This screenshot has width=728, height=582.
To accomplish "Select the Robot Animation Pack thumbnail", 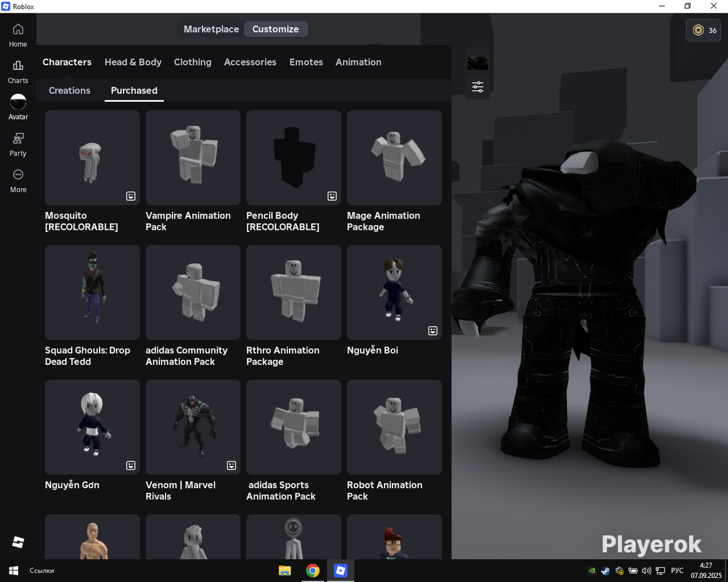I will click(x=394, y=427).
